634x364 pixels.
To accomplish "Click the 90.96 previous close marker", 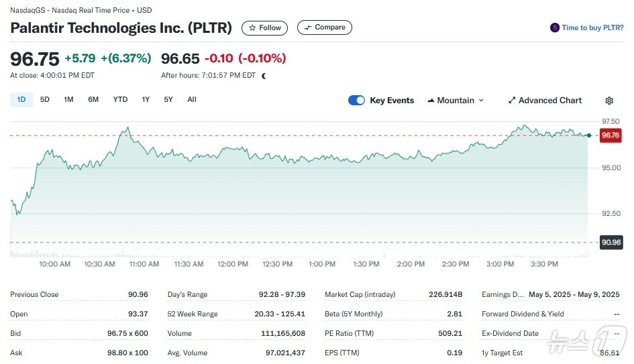I will pyautogui.click(x=611, y=242).
